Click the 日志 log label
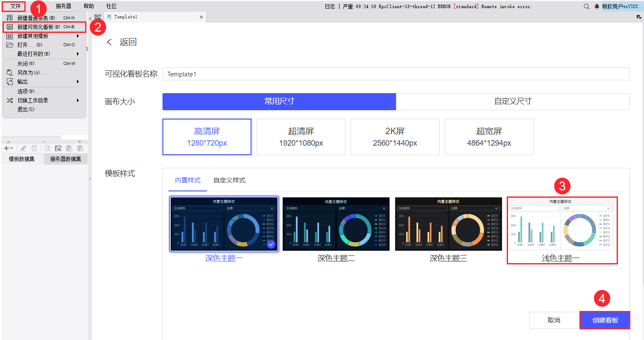Screen dimensions: 644x340 (x=330, y=6)
